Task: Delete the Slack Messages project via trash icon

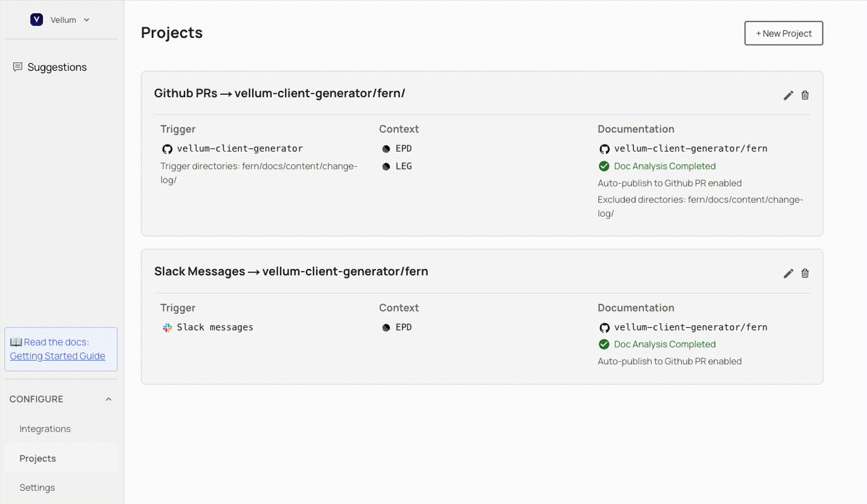Action: [805, 273]
